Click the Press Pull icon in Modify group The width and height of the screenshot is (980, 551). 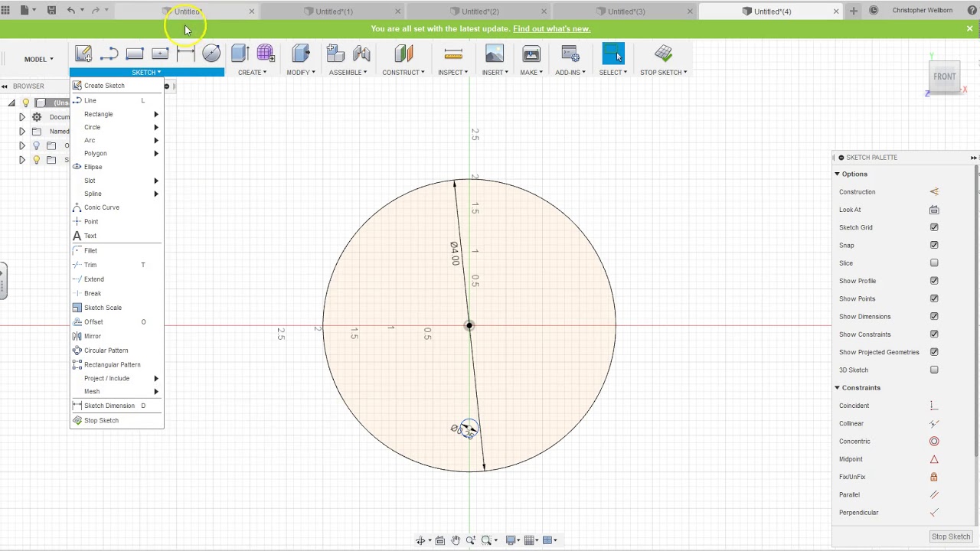click(300, 54)
